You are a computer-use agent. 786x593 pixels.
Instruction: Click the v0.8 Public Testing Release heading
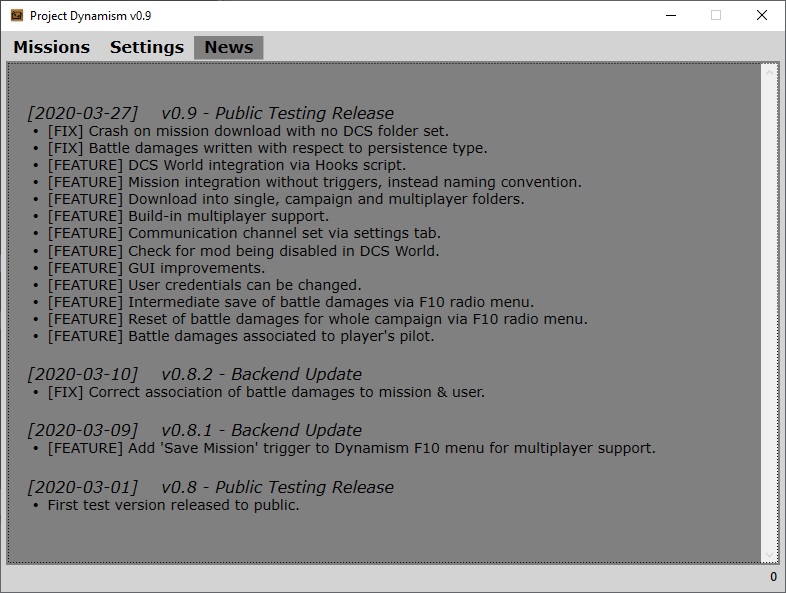point(210,487)
